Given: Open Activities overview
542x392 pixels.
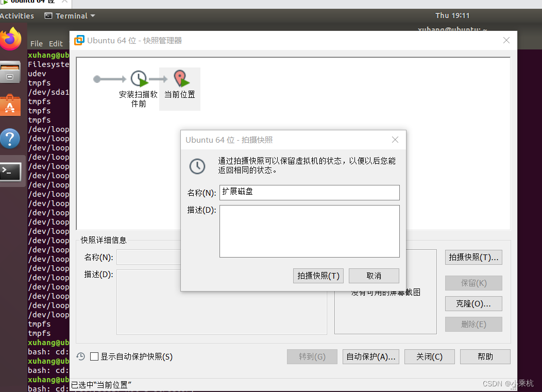Looking at the screenshot, I should pos(17,16).
